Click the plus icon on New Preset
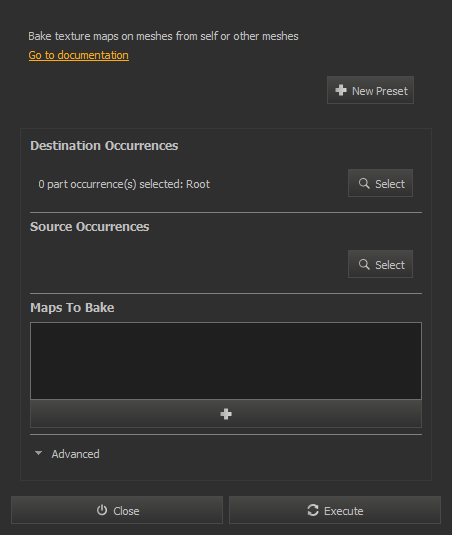 pyautogui.click(x=341, y=90)
